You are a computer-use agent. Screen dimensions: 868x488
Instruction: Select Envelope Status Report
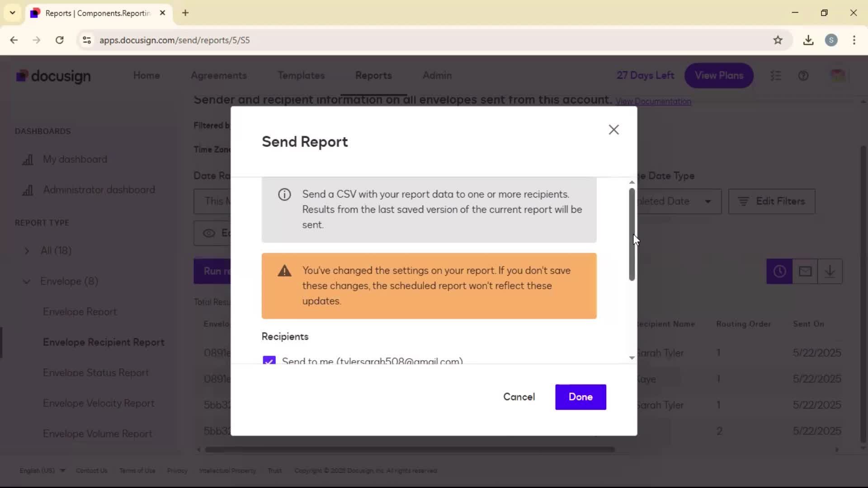click(96, 373)
